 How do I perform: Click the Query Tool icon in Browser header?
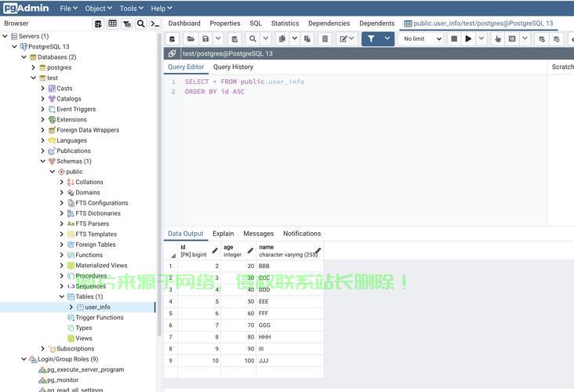click(98, 24)
